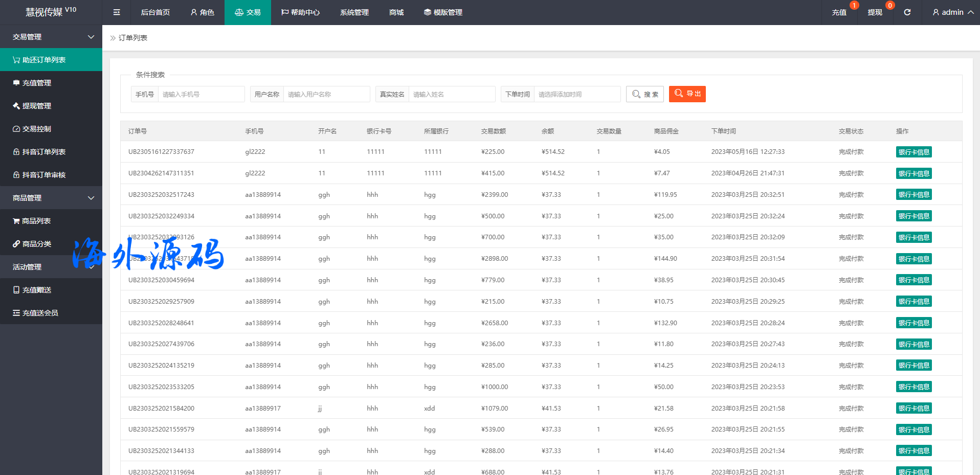
Task: Click the 搜索 search button
Action: (x=644, y=94)
